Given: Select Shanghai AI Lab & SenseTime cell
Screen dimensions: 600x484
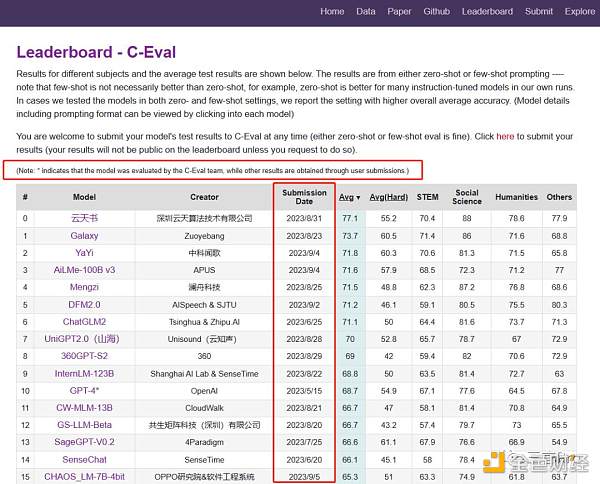Looking at the screenshot, I should 204,374.
